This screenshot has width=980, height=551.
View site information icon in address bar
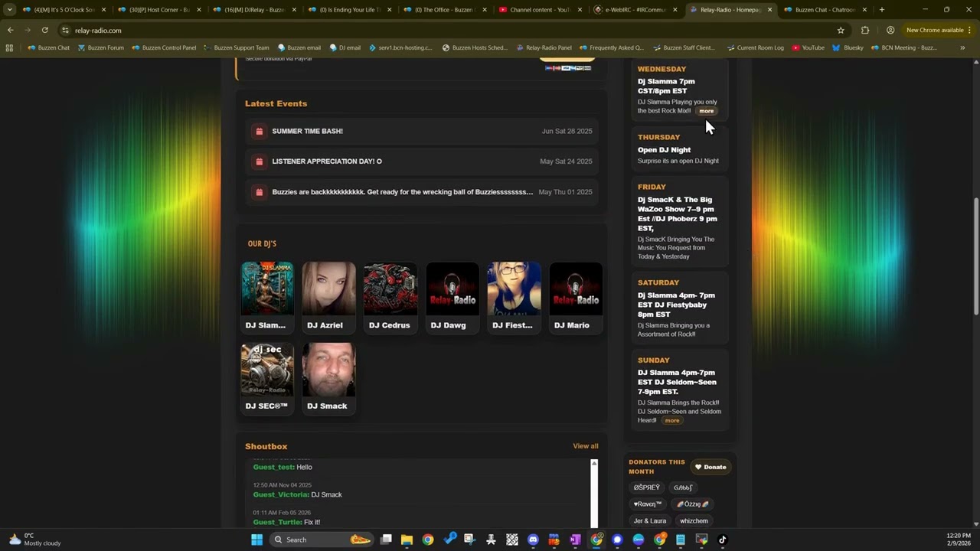click(66, 30)
